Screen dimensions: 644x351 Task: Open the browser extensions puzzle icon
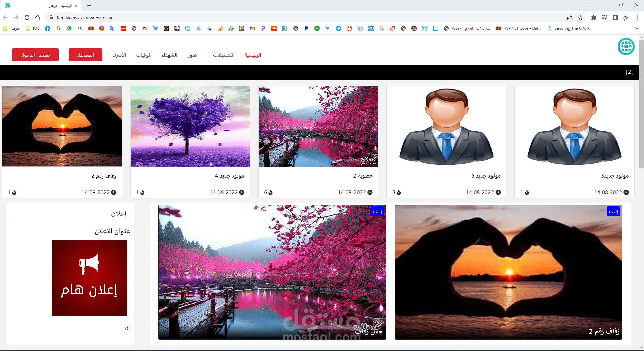594,18
